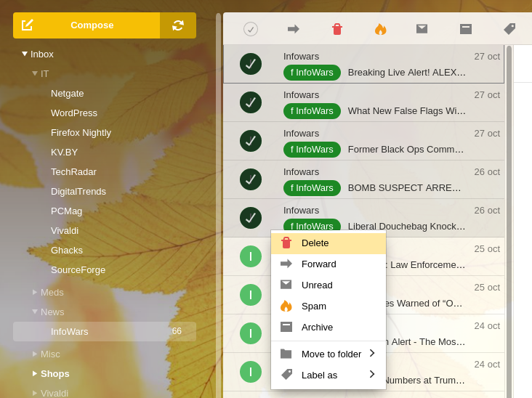The image size is (532, 398).
Task: Click the message list vertical scrollbar
Action: click(509, 220)
